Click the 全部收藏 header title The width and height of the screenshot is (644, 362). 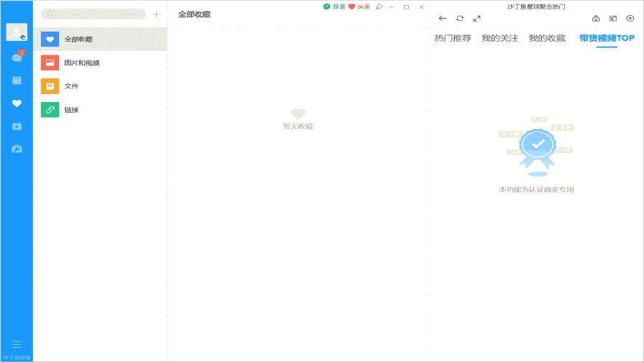(x=194, y=14)
